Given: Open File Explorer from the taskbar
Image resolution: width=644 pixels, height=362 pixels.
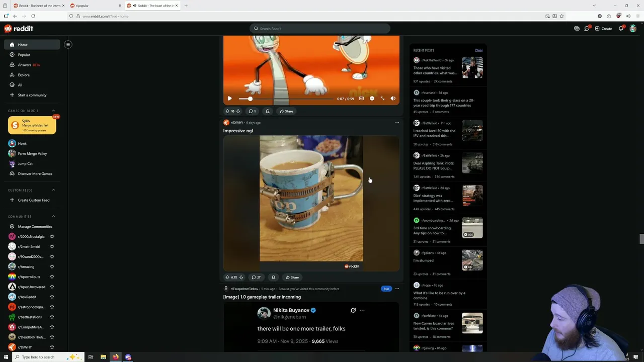Looking at the screenshot, I should point(103,357).
